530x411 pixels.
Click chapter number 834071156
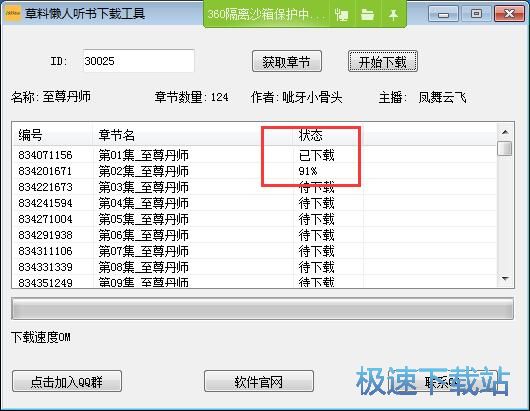click(x=45, y=155)
